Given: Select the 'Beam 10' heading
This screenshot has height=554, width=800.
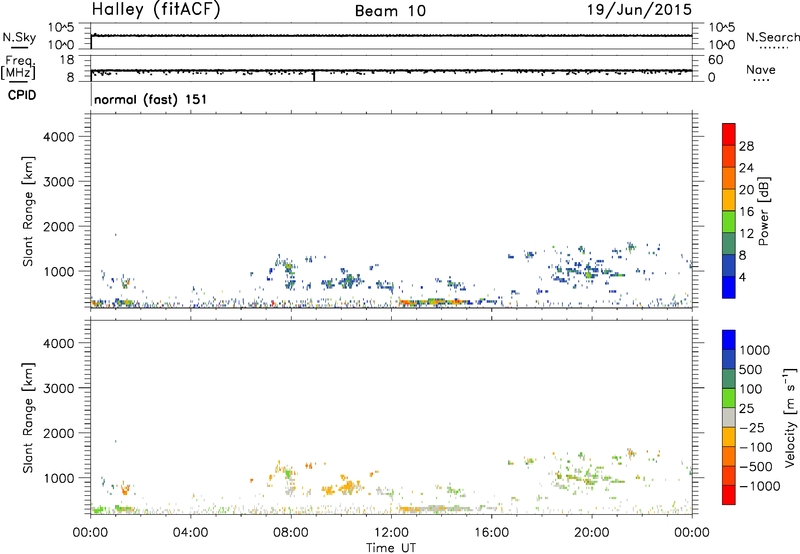Looking at the screenshot, I should pos(390,11).
